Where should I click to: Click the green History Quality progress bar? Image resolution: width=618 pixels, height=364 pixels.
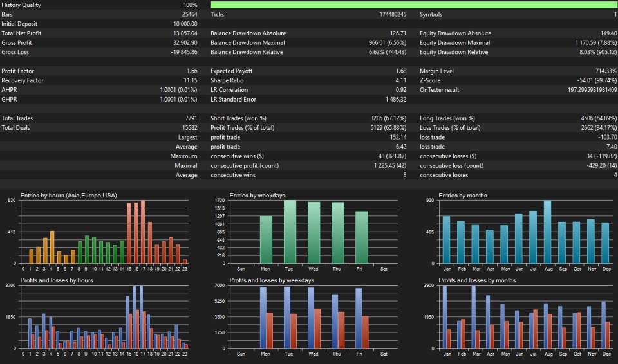414,5
